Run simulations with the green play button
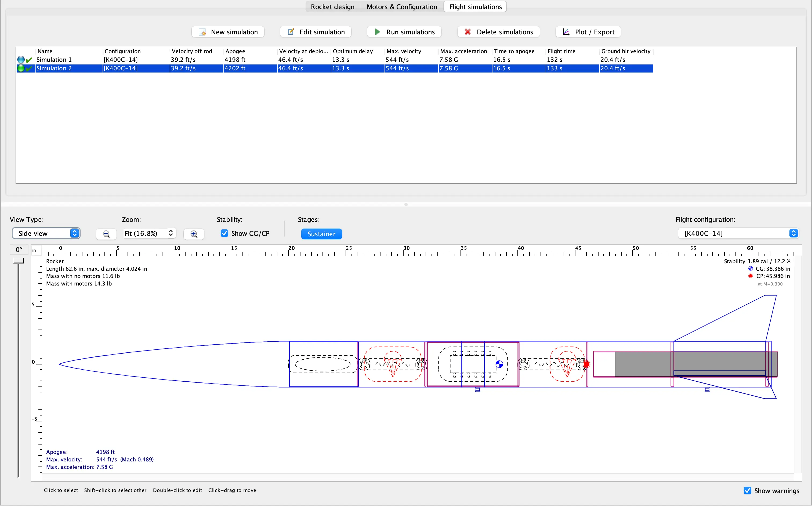This screenshot has height=506, width=812. click(404, 32)
